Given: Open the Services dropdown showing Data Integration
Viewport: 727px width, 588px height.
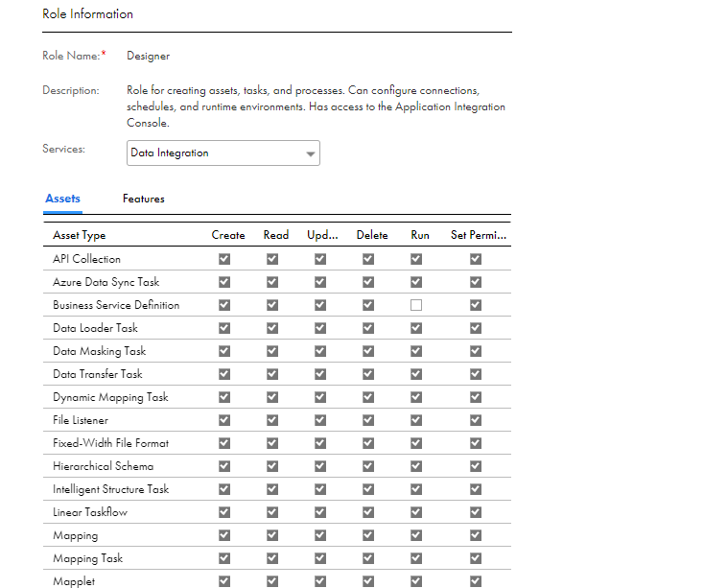Looking at the screenshot, I should [223, 153].
